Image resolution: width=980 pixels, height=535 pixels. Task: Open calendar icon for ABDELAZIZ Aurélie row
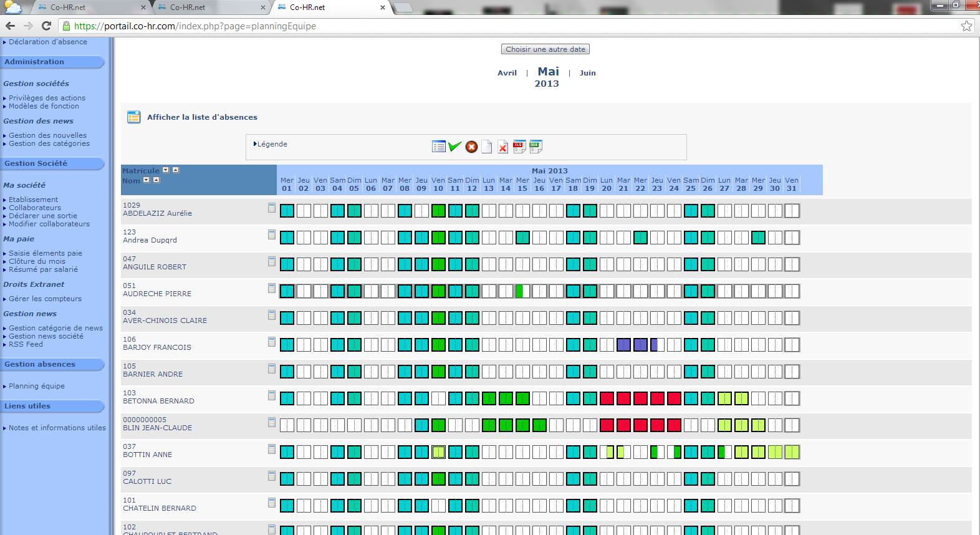tap(272, 208)
